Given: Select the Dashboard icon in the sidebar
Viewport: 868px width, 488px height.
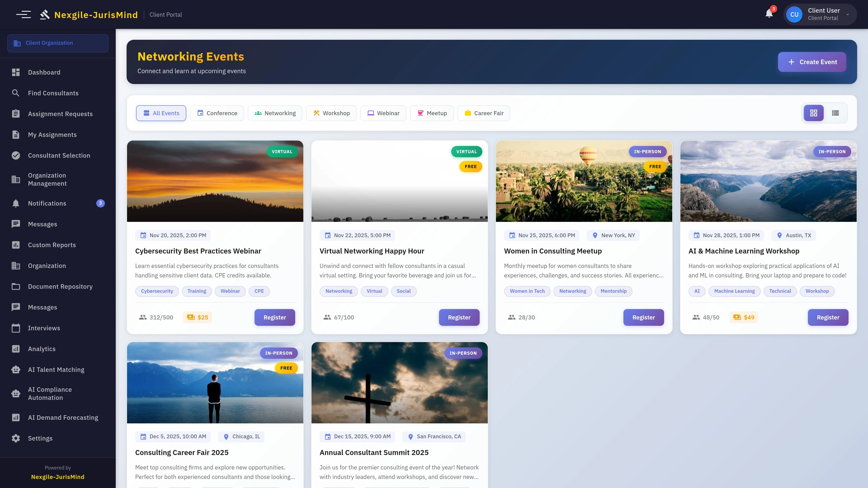Looking at the screenshot, I should (x=16, y=72).
